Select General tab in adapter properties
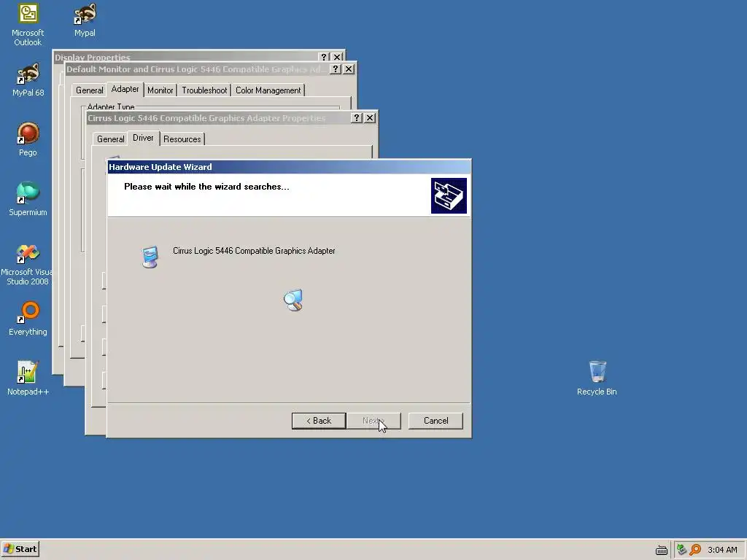747x560 pixels. tap(111, 139)
